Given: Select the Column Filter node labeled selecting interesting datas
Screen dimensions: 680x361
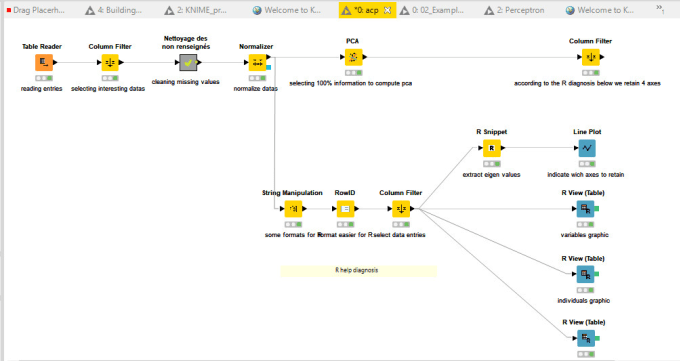Looking at the screenshot, I should [x=110, y=62].
